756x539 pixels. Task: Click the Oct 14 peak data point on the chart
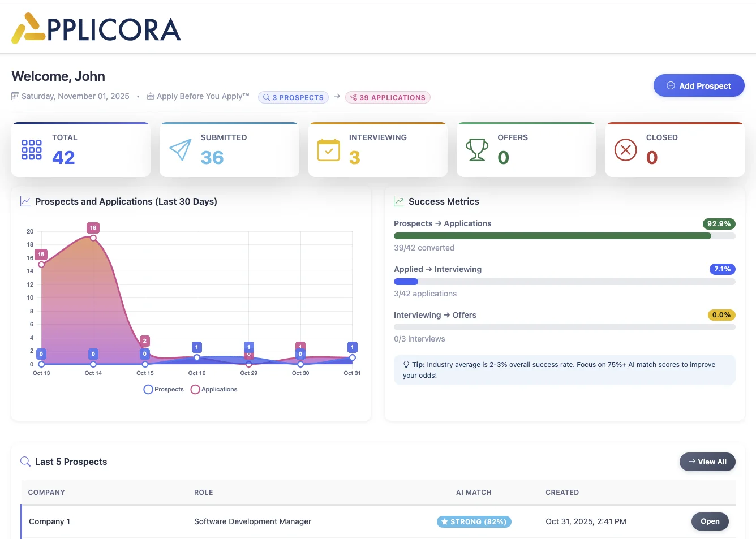coord(93,238)
